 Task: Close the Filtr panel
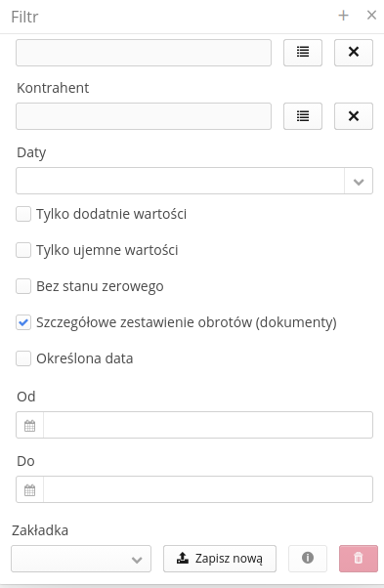371,15
